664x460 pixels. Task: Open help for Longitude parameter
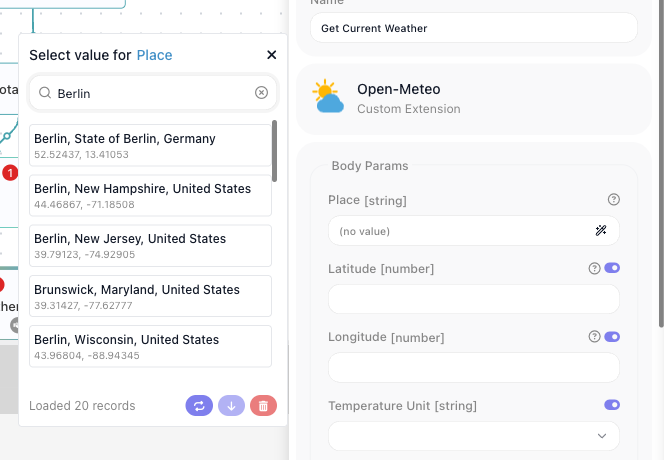click(x=594, y=337)
